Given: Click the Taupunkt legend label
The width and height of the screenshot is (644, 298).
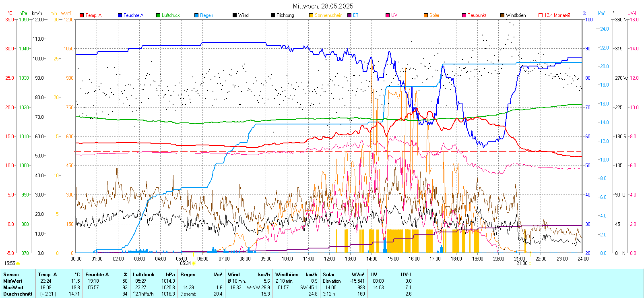Looking at the screenshot, I should (477, 15).
